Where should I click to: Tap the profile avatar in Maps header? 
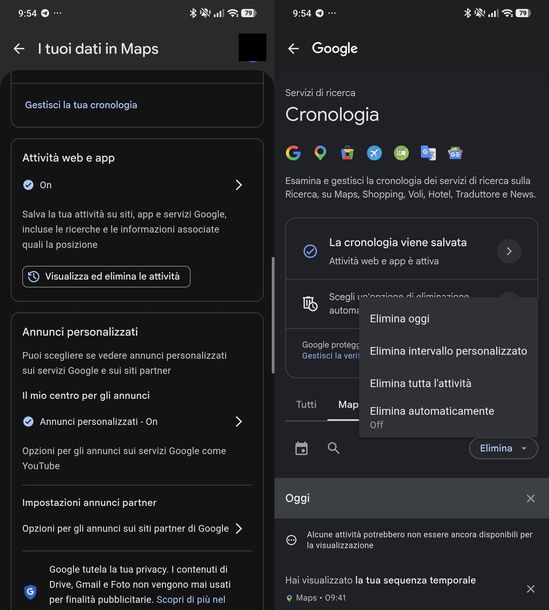point(253,47)
